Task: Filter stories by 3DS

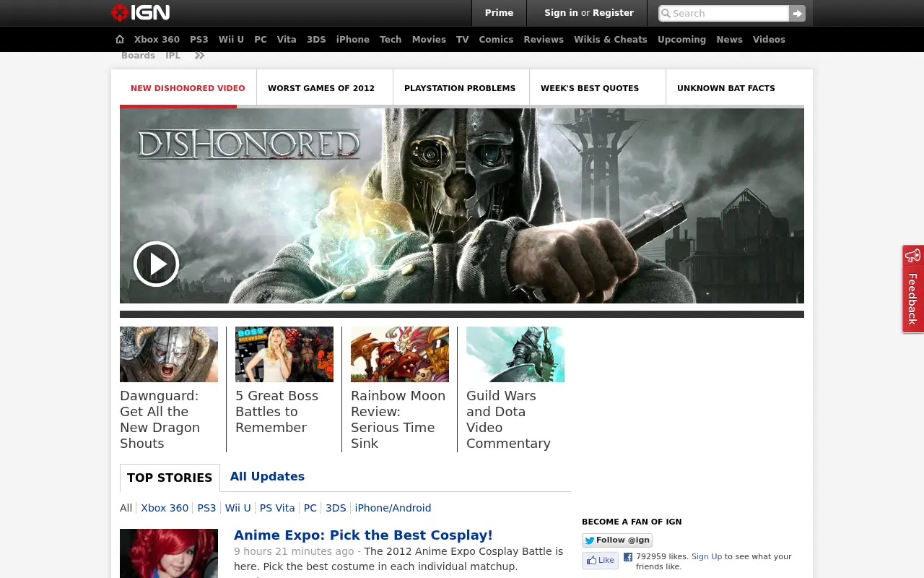Action: click(336, 508)
